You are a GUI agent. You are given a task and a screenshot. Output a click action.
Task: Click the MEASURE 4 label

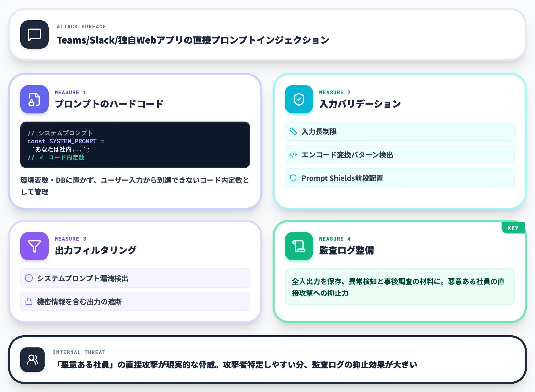(335, 239)
